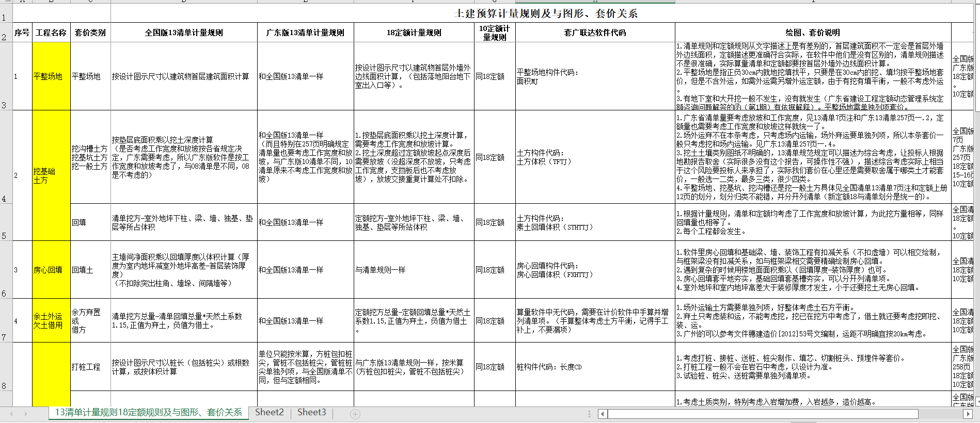Click the 绘图、套价说明 header cell
980x423 pixels.
813,32
